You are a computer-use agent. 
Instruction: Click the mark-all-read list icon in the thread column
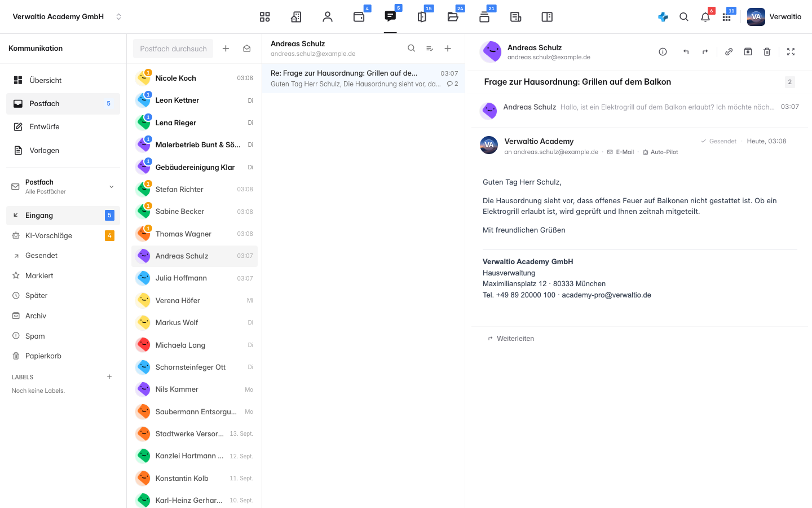[x=430, y=49]
